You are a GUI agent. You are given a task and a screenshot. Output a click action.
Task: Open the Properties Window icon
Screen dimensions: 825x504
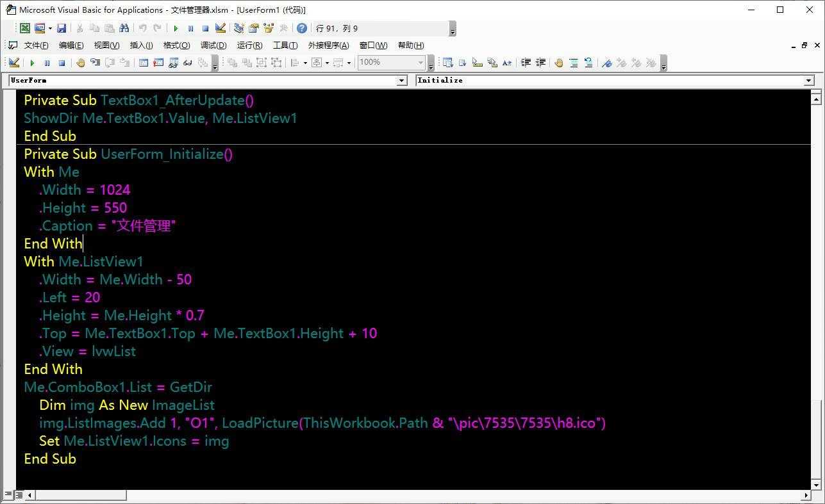254,28
